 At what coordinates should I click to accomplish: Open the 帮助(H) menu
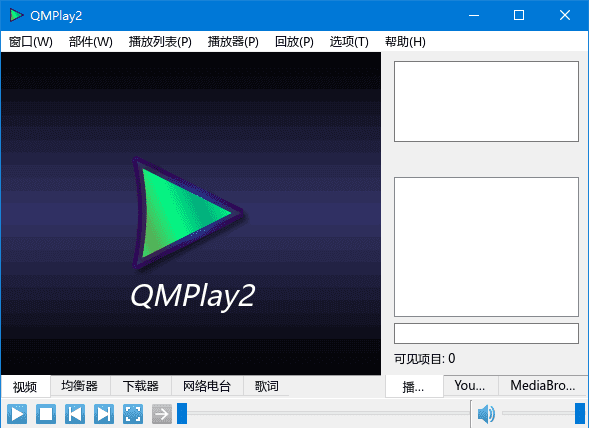(405, 41)
